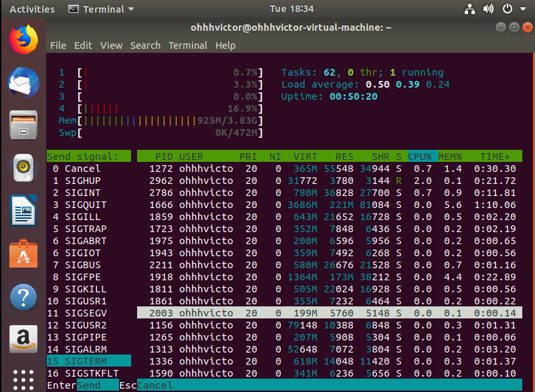Select signal 13 SIGPIPE
Image resolution: width=535 pixels, height=392 pixels.
(89, 337)
